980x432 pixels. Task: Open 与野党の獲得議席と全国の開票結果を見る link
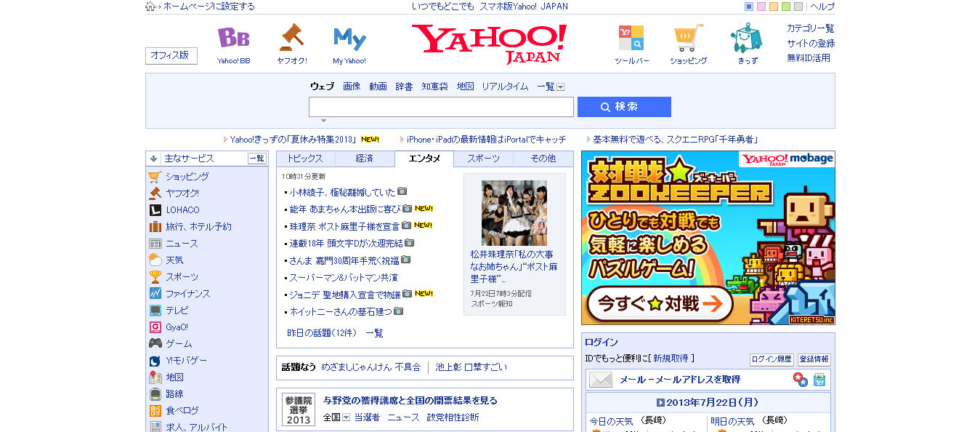(x=410, y=401)
